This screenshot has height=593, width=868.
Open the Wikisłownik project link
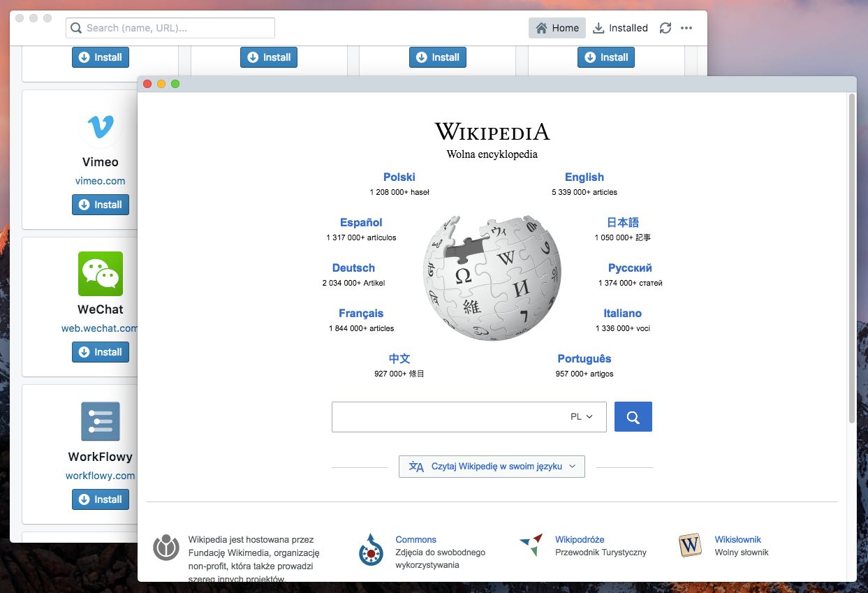pyautogui.click(x=738, y=540)
